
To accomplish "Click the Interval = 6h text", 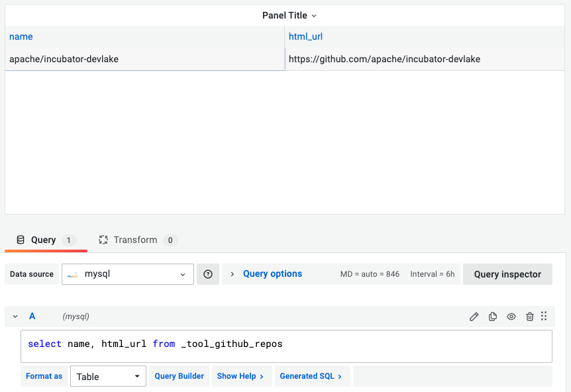I will click(x=433, y=274).
